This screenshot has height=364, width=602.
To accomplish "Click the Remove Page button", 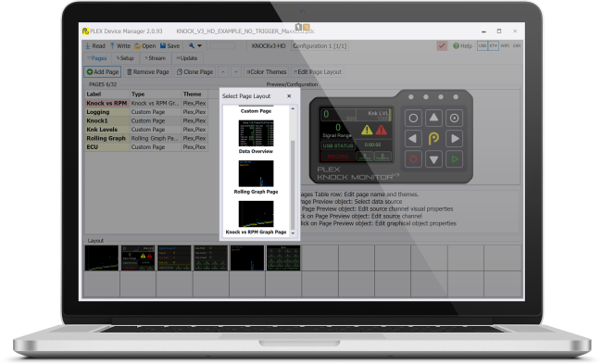I will pyautogui.click(x=148, y=72).
